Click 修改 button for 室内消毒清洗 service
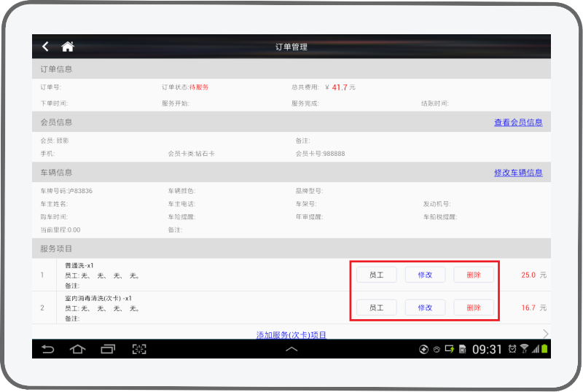The image size is (583, 392). [425, 307]
